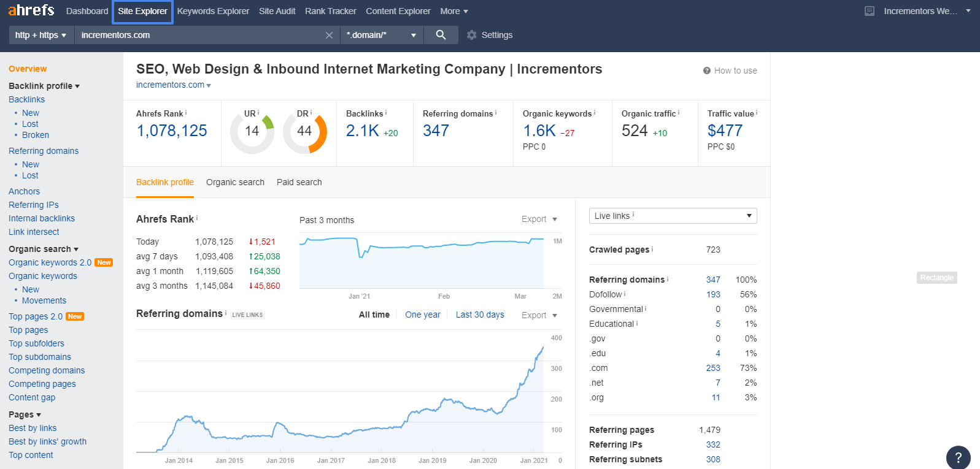980x469 pixels.
Task: Open the http + https protocol dropdown
Action: tap(41, 35)
